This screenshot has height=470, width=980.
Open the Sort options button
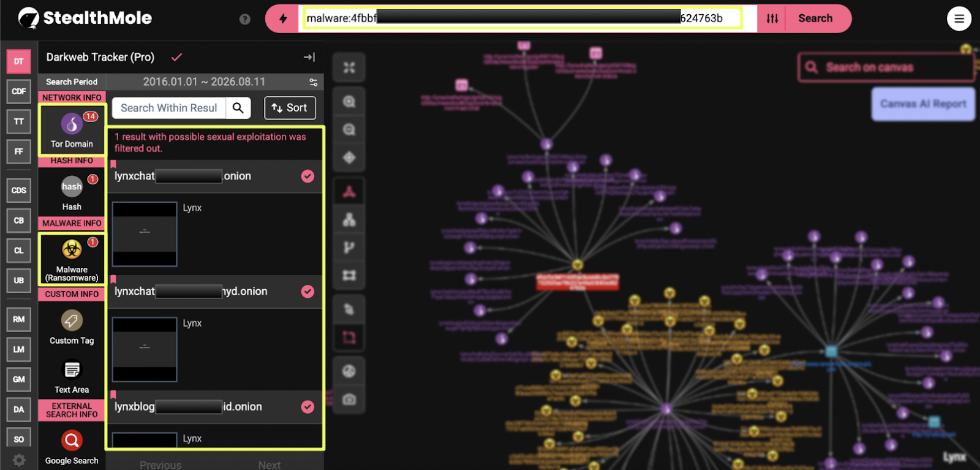tap(290, 108)
